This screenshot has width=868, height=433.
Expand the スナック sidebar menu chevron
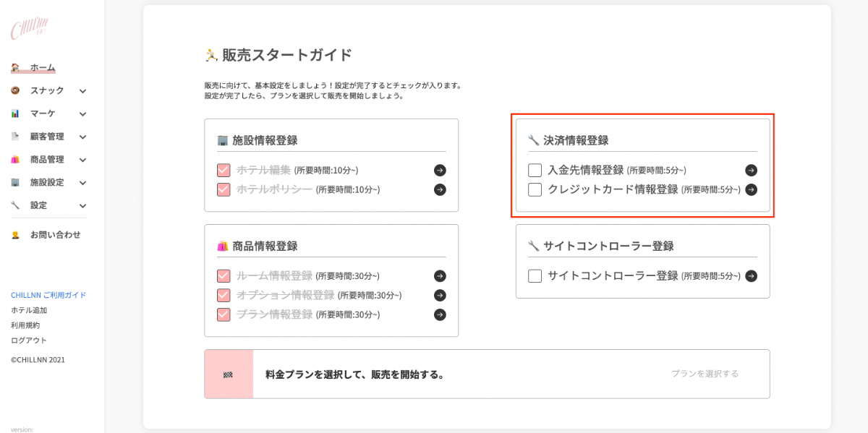click(x=82, y=91)
